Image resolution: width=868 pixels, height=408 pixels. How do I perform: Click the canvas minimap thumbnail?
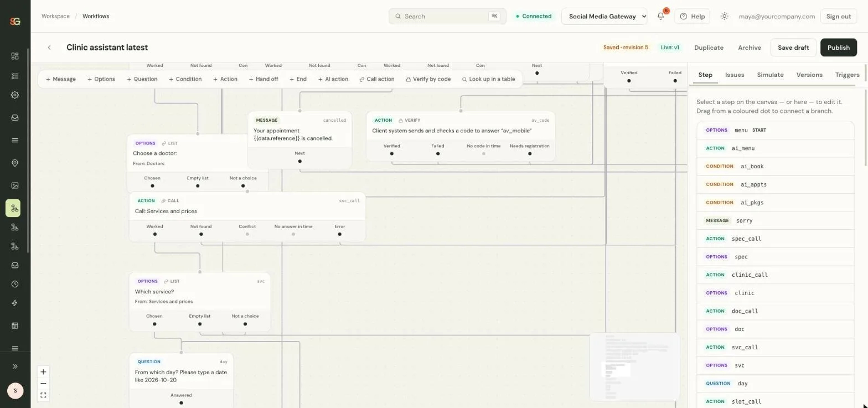tap(634, 366)
